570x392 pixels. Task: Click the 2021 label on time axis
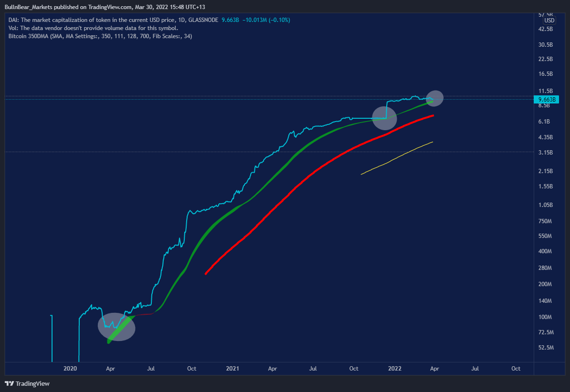[x=232, y=368]
